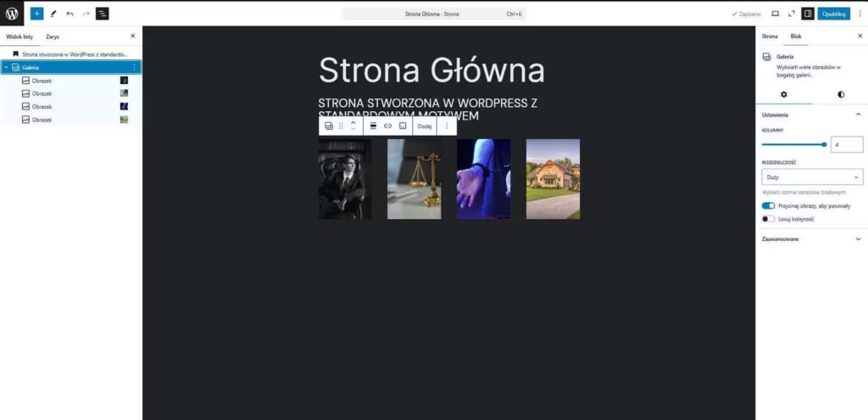Viewport: 868px width, 420px height.
Task: Click the Strona Główna page title
Action: click(x=431, y=70)
